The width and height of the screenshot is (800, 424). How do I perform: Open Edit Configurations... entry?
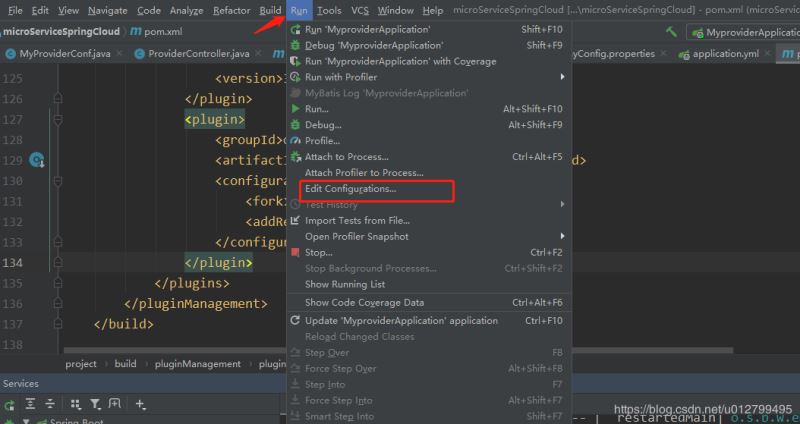[x=429, y=189]
